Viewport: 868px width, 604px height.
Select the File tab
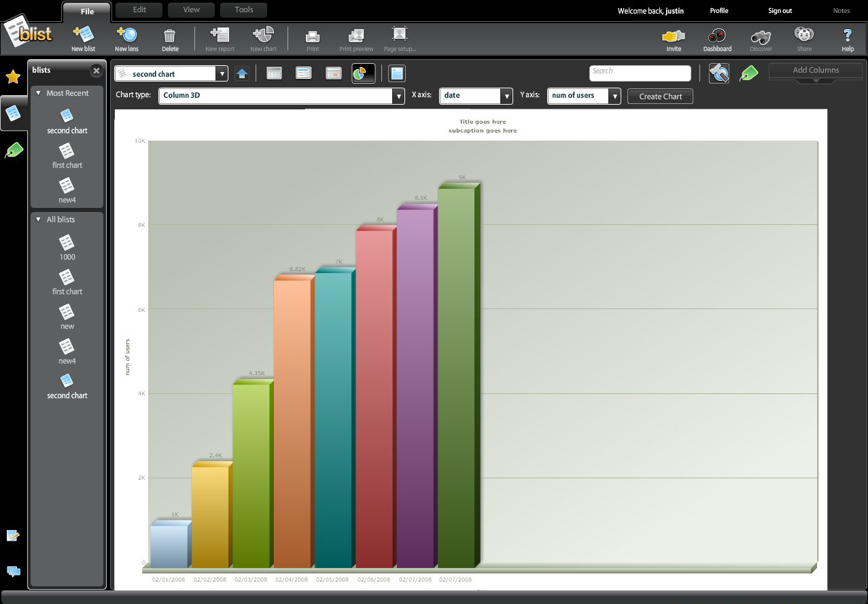point(87,11)
